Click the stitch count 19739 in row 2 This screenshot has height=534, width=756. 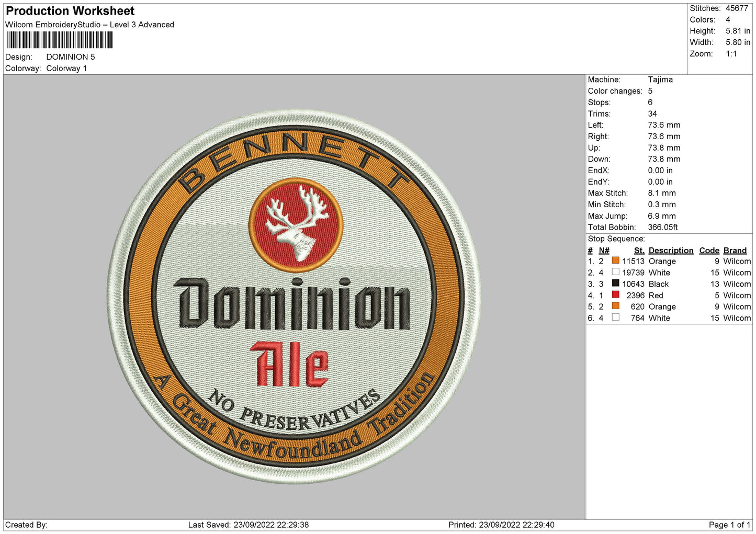(633, 272)
